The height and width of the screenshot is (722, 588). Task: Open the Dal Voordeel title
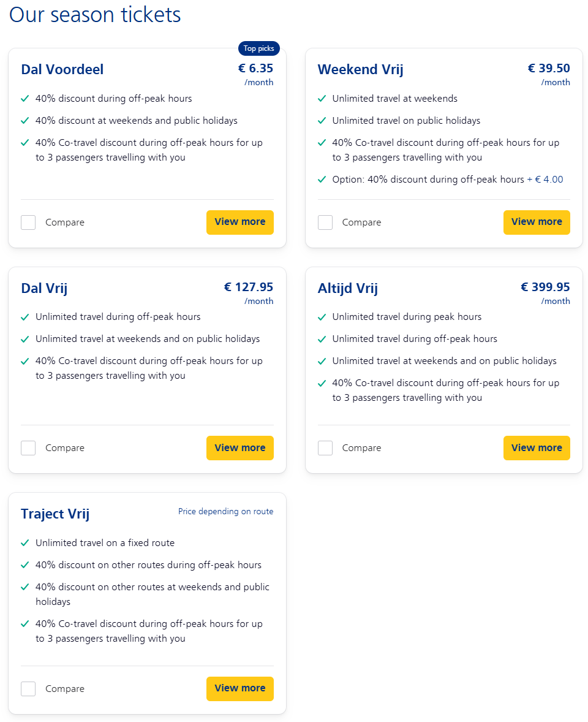62,69
